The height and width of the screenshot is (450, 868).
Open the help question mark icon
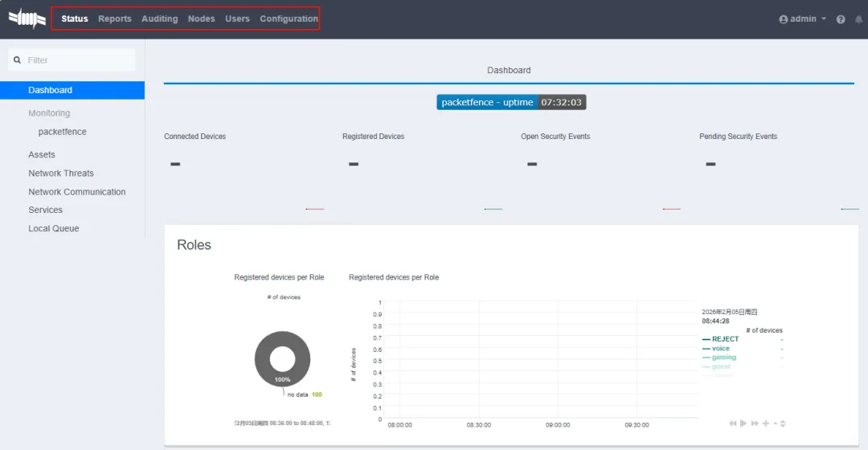841,19
